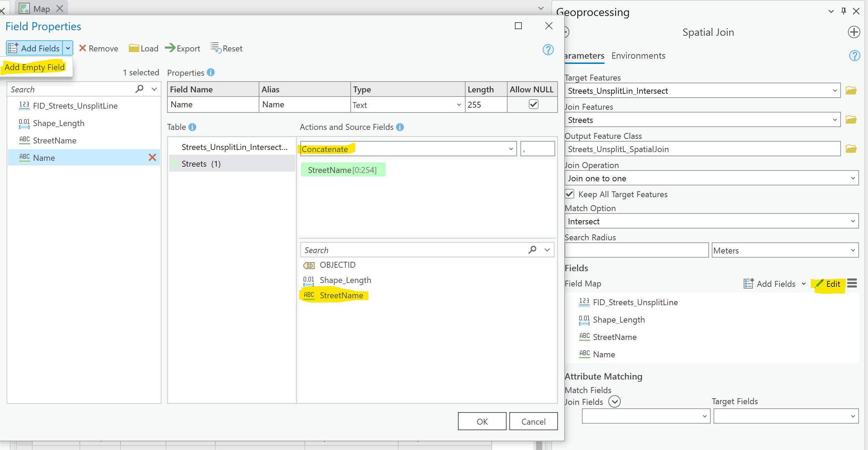Click the Add Fields icon in Field Properties
This screenshot has width=868, height=450.
[13, 48]
